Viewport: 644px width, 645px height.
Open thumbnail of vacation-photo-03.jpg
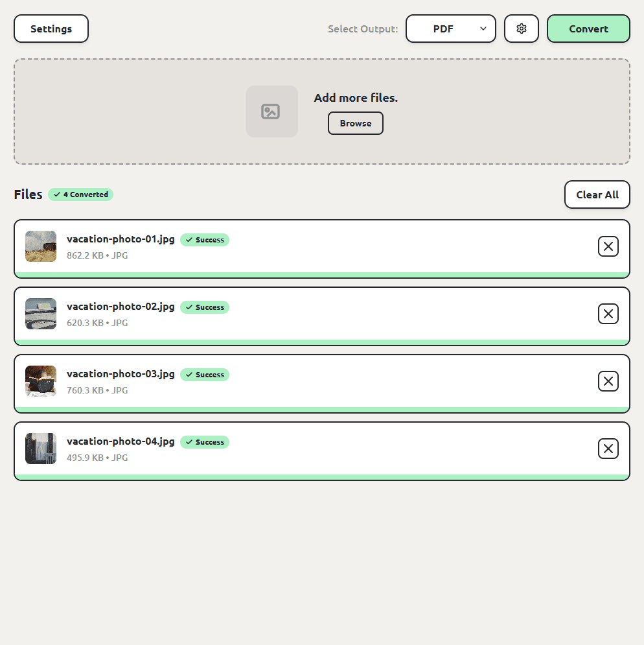tap(41, 381)
